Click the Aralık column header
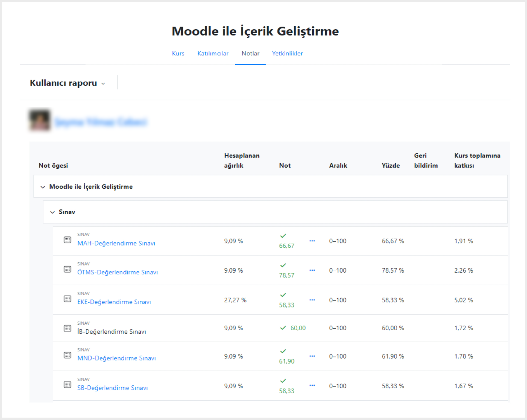The height and width of the screenshot is (420, 527). (338, 165)
